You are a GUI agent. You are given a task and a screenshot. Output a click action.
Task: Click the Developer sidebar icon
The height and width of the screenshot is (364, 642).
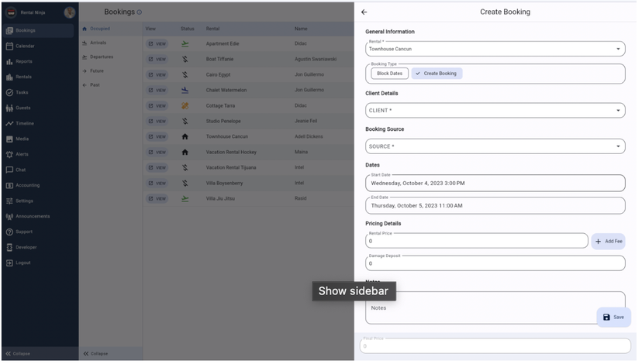(x=9, y=247)
